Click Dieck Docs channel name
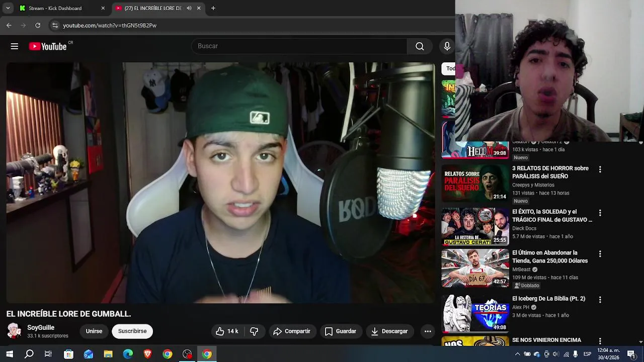Viewport: 644px width, 362px height. coord(524,228)
